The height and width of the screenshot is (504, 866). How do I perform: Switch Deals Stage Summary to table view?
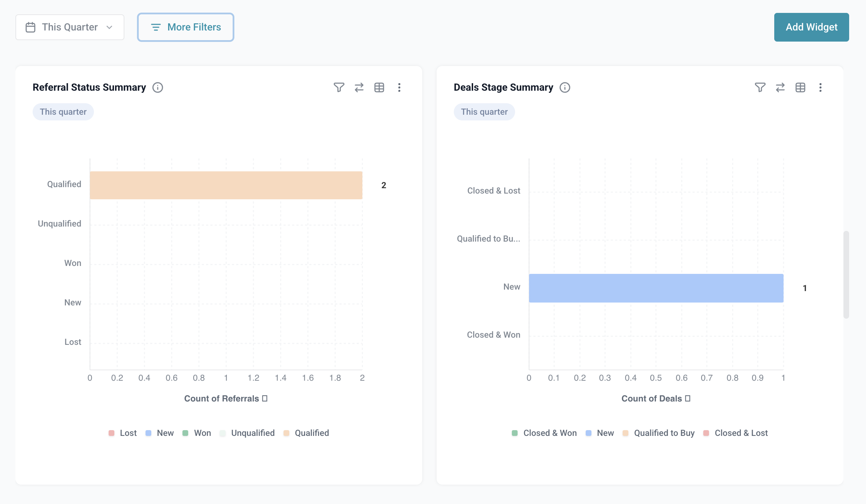click(800, 87)
